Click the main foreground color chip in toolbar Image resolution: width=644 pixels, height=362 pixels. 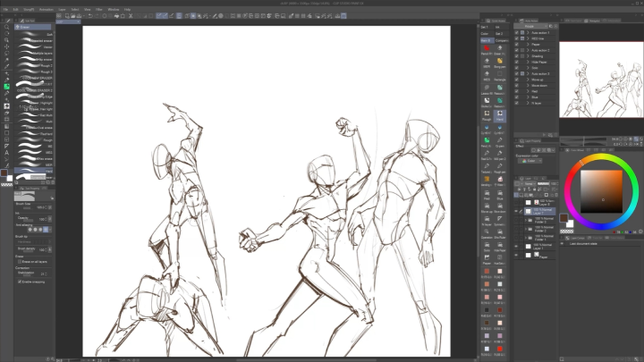pos(4,173)
